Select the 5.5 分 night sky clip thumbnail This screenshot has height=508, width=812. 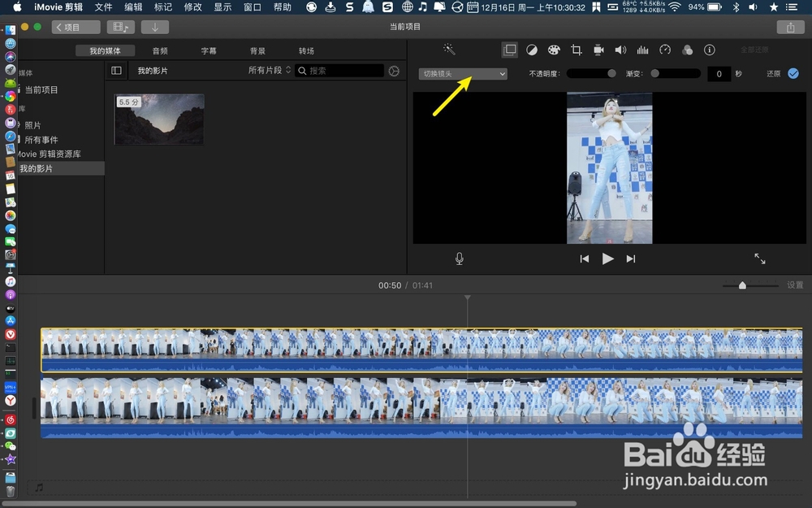pos(159,119)
